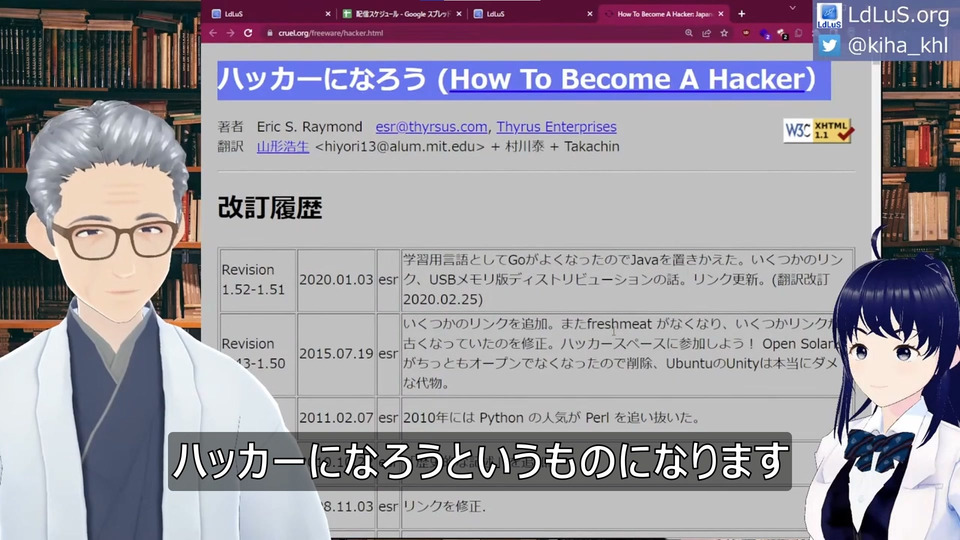
Task: Close the How To Become A Hacker tab
Action: (721, 13)
